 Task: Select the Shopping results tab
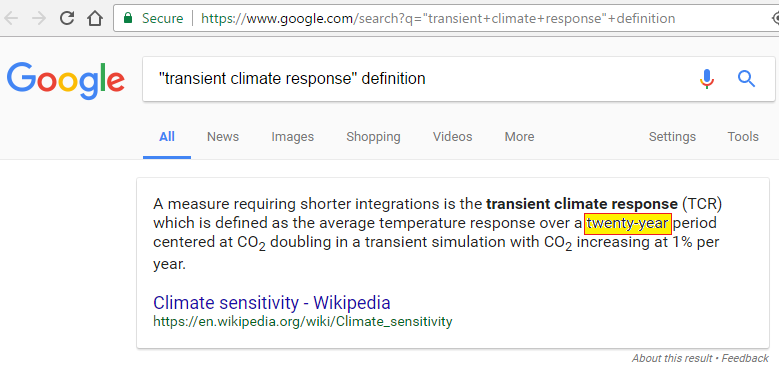pyautogui.click(x=373, y=137)
